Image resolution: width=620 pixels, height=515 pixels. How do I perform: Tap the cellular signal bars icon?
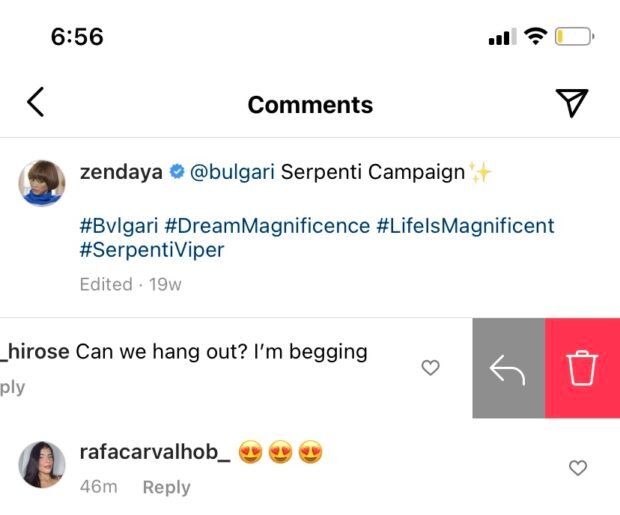tap(501, 39)
